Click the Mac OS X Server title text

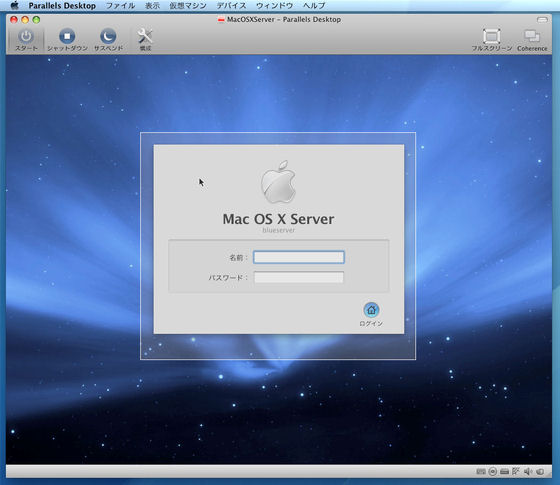click(x=279, y=219)
